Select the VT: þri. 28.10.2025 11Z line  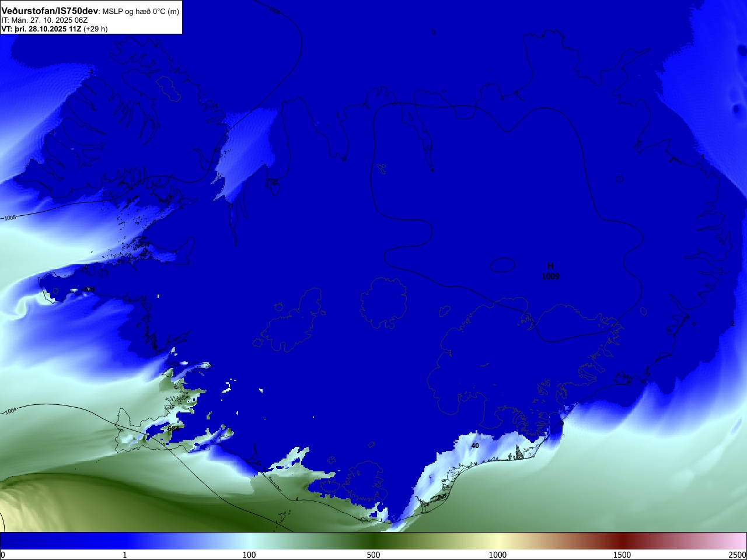click(41, 29)
